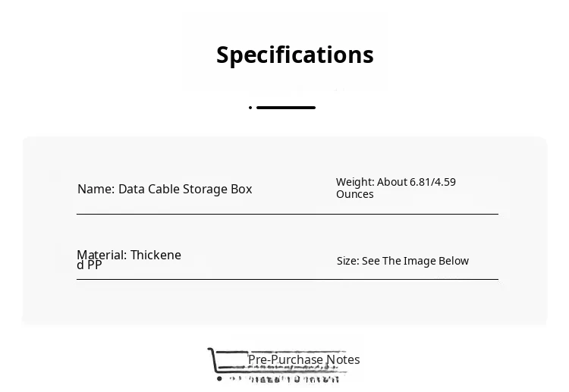Image resolution: width=569 pixels, height=392 pixels.
Task: Click the underline beneath the Material row
Action: pos(193,279)
